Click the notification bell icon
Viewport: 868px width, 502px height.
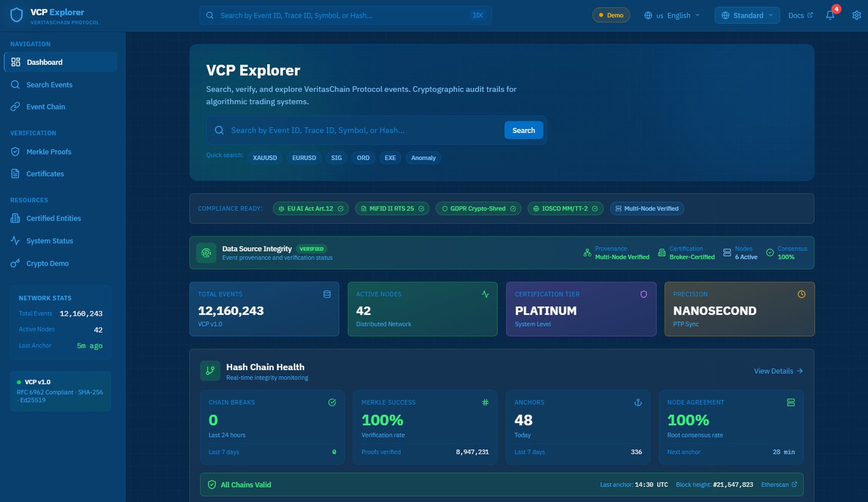click(830, 16)
